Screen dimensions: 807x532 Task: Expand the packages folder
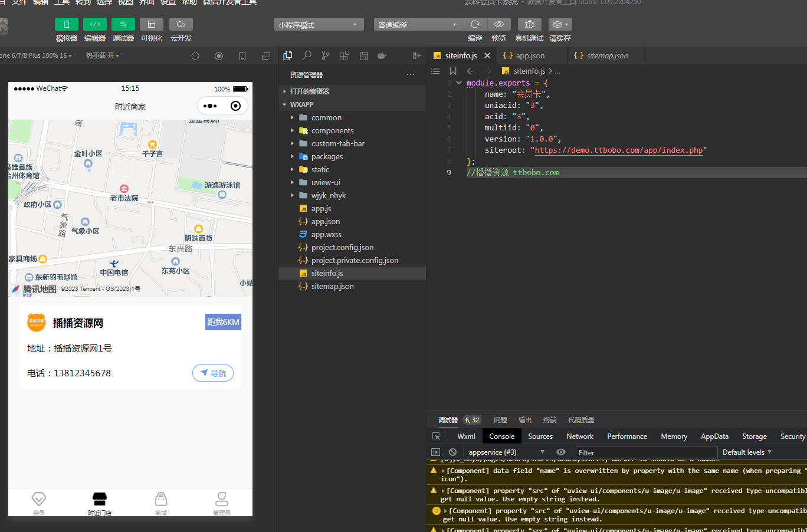point(352,156)
